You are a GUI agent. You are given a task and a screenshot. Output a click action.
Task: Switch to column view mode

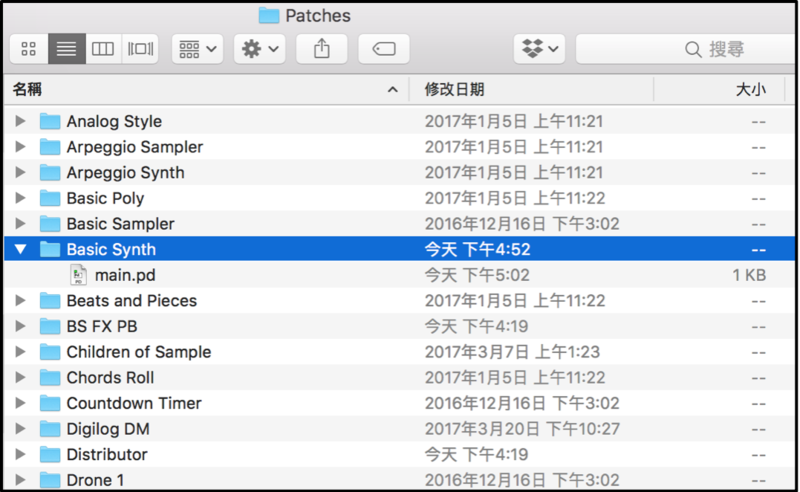click(x=103, y=49)
